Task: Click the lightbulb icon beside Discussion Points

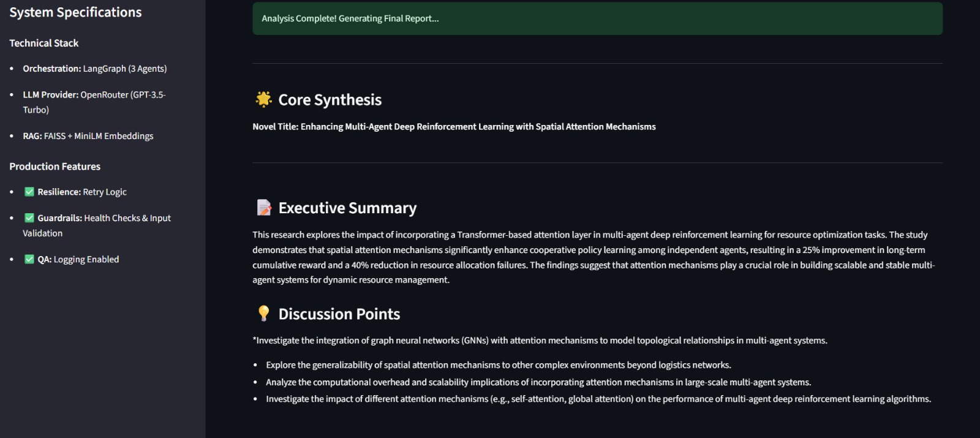Action: tap(263, 314)
